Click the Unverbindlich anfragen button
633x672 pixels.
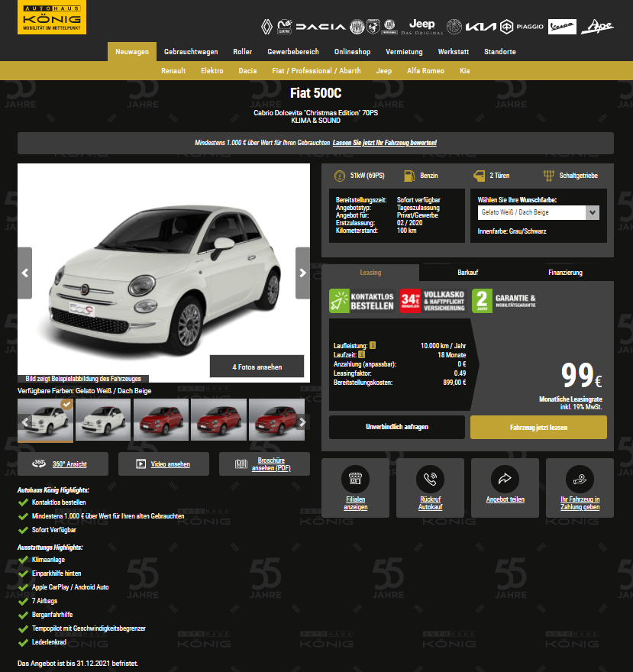tap(397, 427)
